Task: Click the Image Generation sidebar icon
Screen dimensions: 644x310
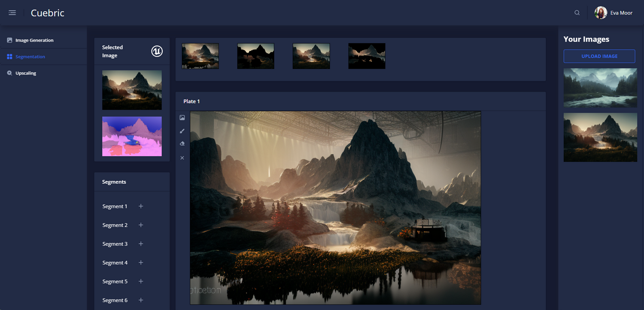Action: [9, 39]
